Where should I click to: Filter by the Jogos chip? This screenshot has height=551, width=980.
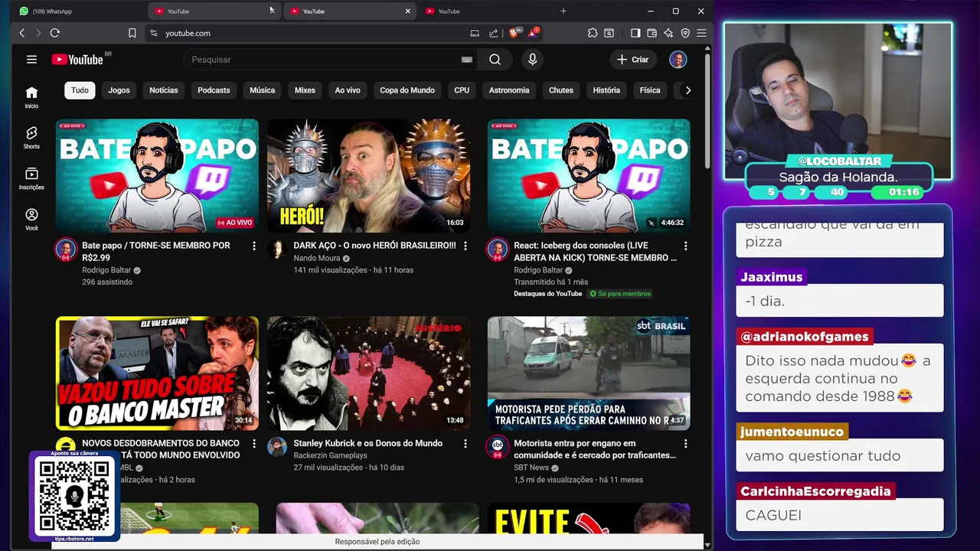[119, 90]
